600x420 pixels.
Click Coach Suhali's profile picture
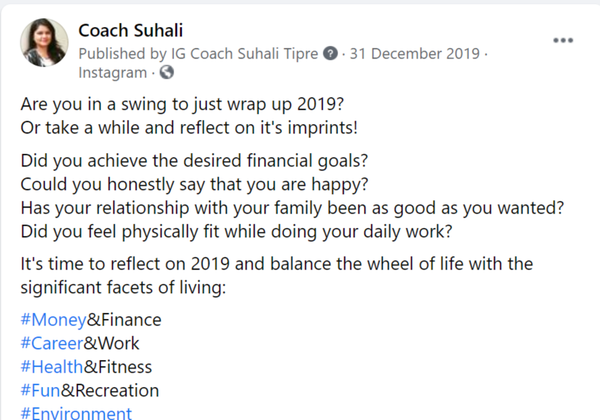pos(43,45)
